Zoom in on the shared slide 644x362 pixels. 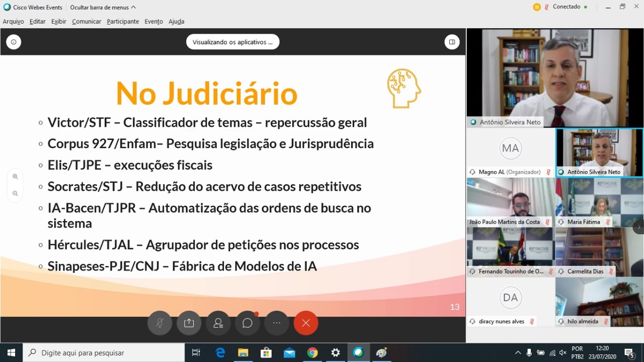(15, 177)
